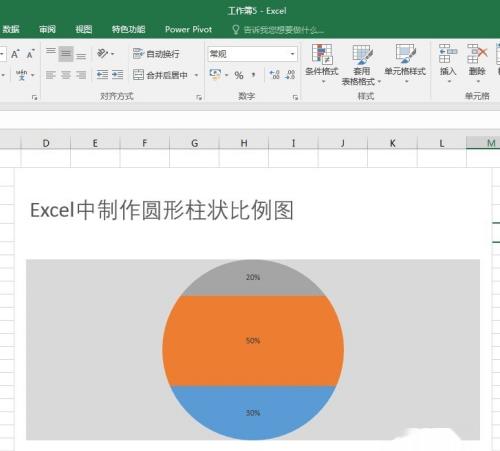Increase font size with the larger A icon
Viewport: 500px width, 451px height.
pyautogui.click(x=15, y=54)
